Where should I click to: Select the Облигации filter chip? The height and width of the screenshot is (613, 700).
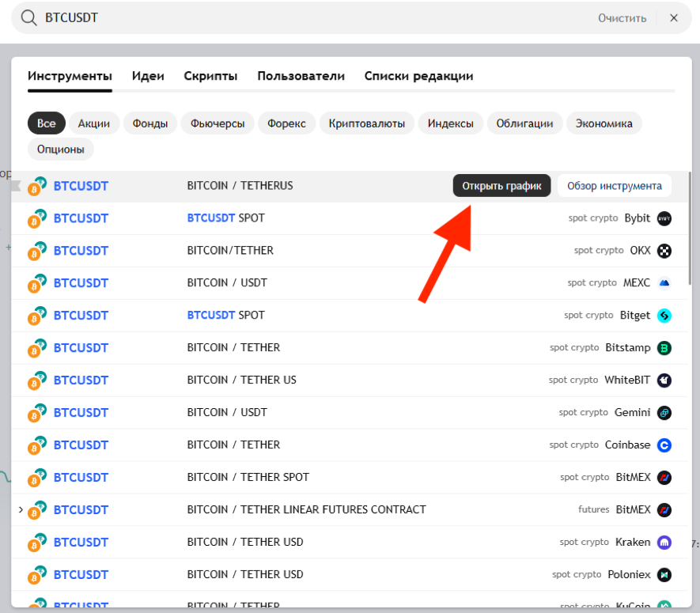point(524,123)
